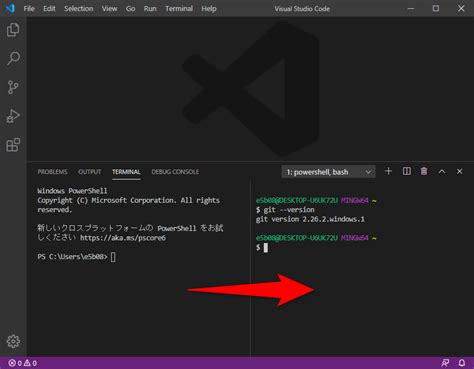Viewport: 474px width, 369px height.
Task: Click the '$ git --version' command line
Action: (285, 210)
